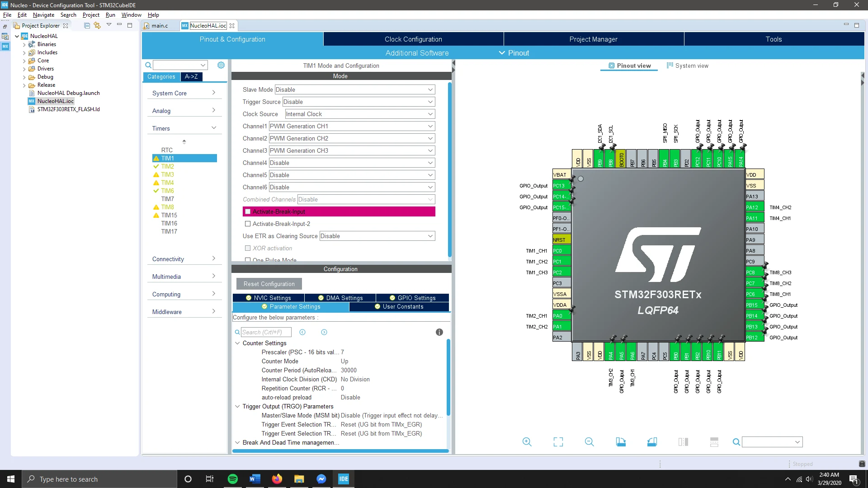Enable Activate-Break-Input-2 checkbox
This screenshot has height=488, width=868.
click(248, 224)
